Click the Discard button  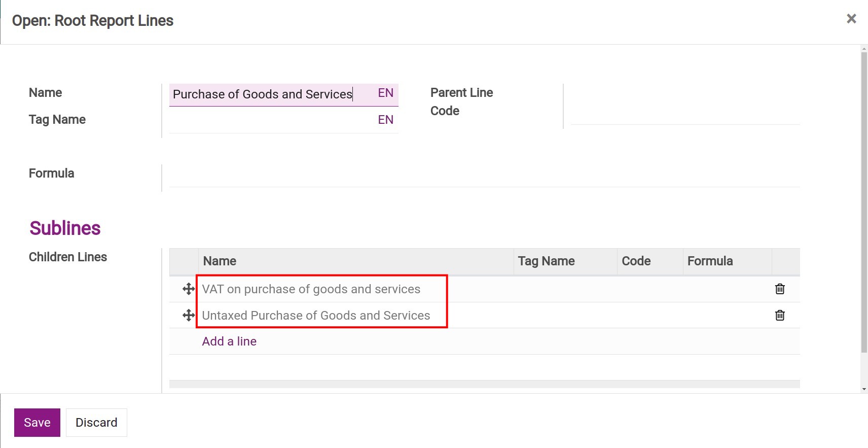(96, 422)
